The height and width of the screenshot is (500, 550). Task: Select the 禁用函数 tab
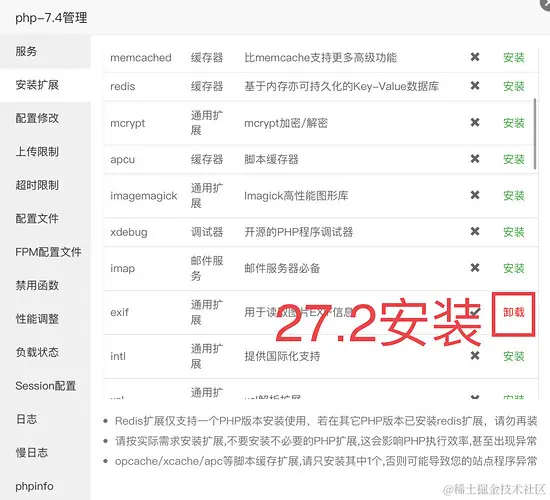[45, 286]
